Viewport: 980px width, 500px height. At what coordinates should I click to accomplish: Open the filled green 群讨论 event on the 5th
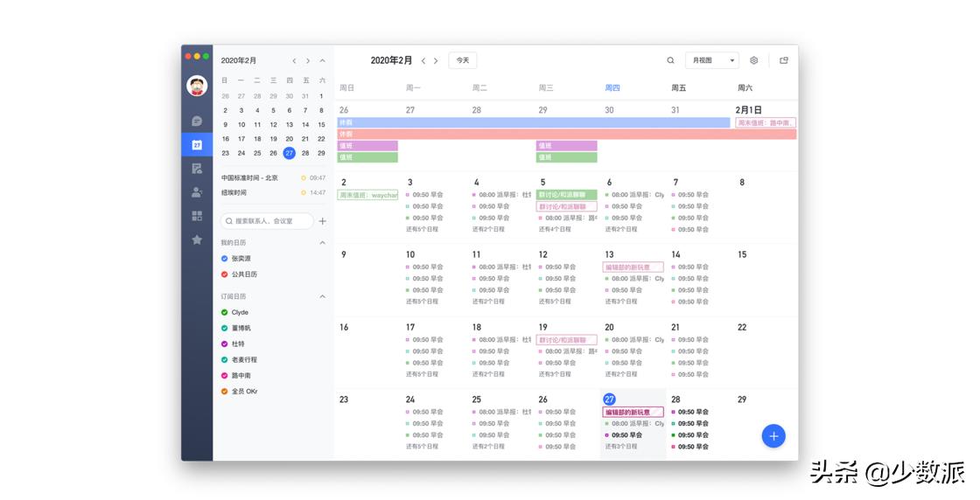click(567, 195)
